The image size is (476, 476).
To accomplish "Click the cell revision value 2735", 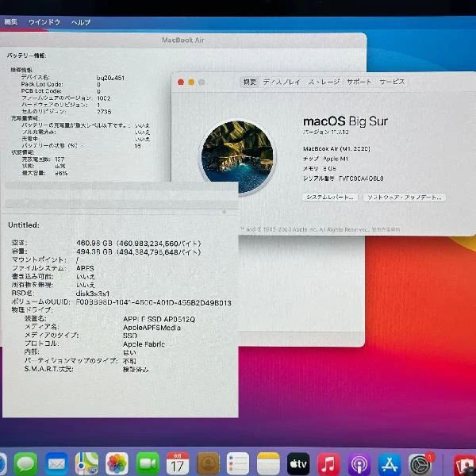I will coord(104,112).
